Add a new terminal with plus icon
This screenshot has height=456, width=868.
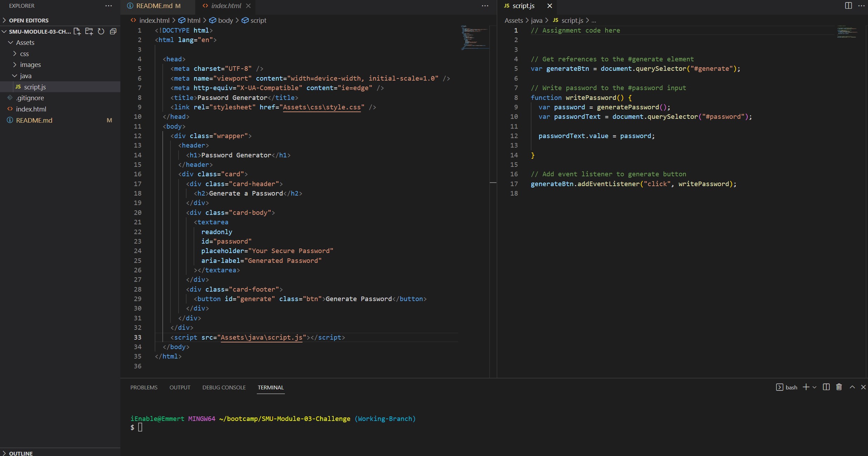(806, 387)
